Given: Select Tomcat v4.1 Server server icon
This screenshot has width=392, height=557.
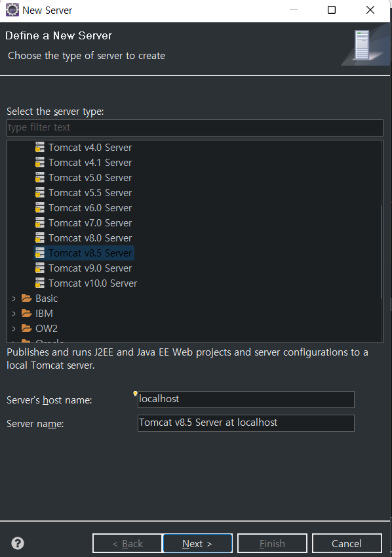Looking at the screenshot, I should [40, 162].
